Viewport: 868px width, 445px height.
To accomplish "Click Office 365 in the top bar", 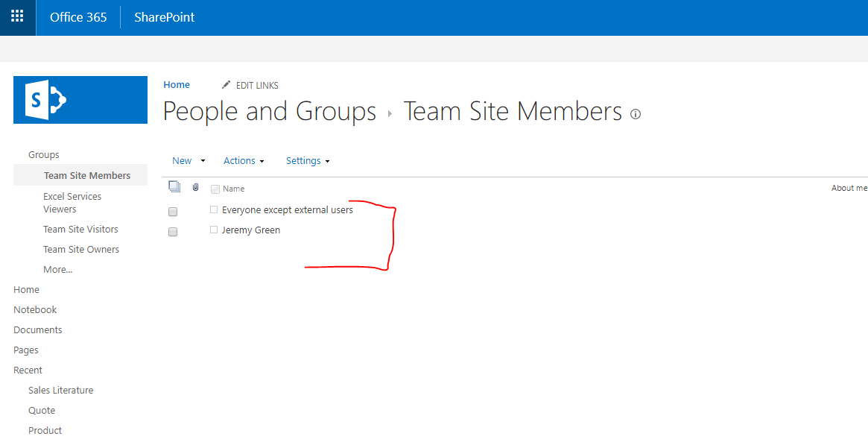I will pyautogui.click(x=78, y=17).
